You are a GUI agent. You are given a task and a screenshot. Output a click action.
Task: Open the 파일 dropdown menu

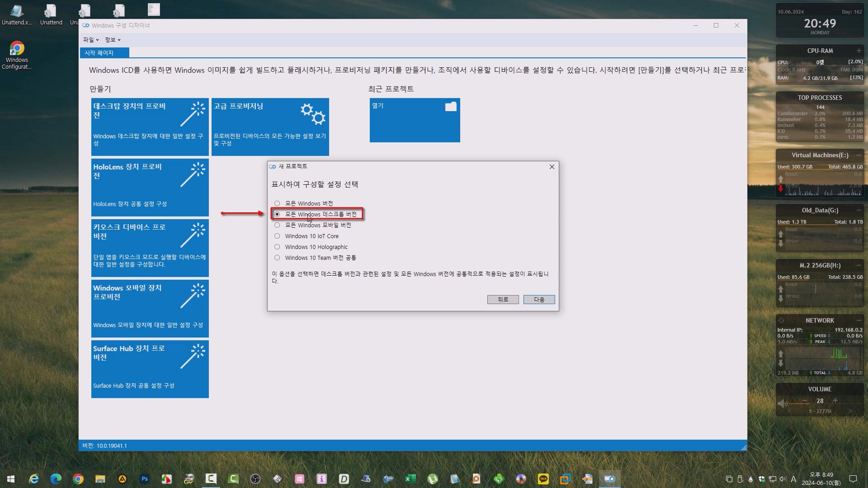point(90,40)
